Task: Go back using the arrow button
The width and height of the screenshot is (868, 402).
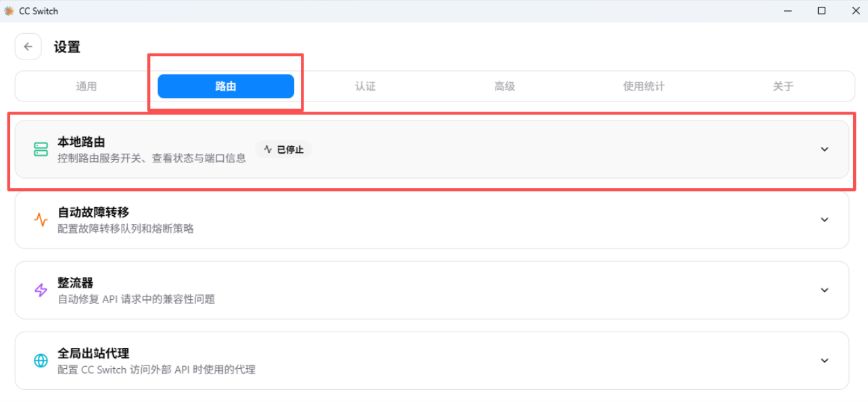Action: point(28,47)
